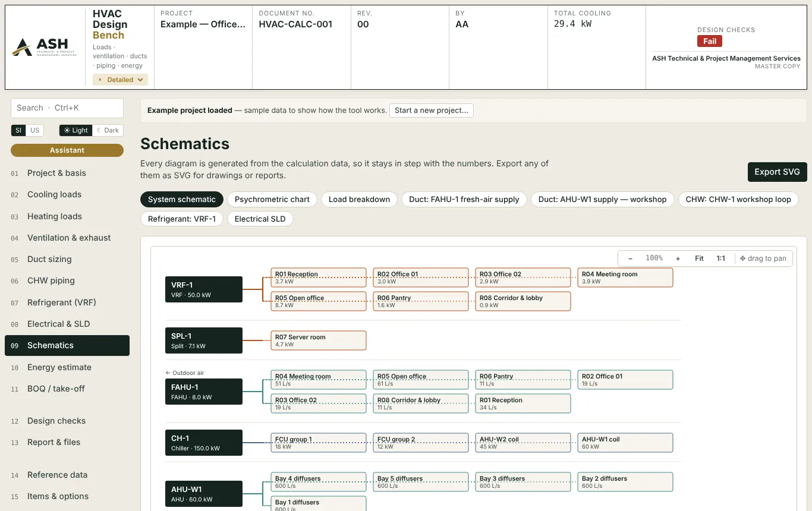Viewport: 812px width, 511px height.
Task: Zoom in the schematic with plus button
Action: click(678, 258)
